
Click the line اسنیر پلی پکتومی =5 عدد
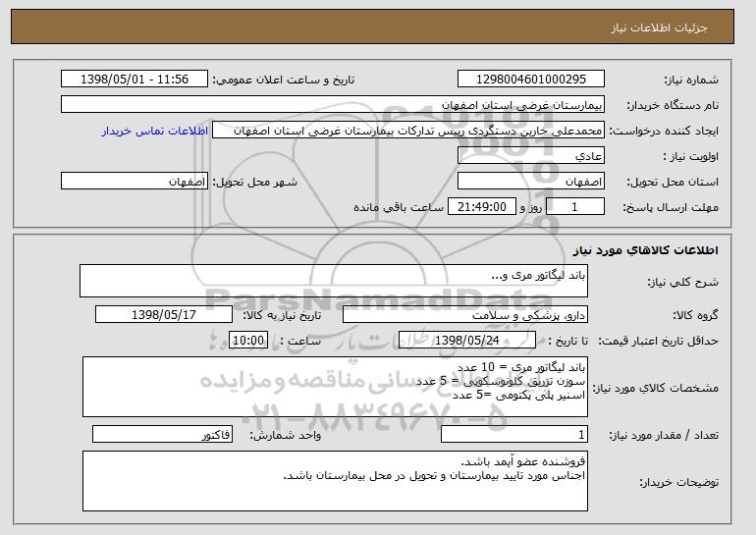click(x=519, y=396)
